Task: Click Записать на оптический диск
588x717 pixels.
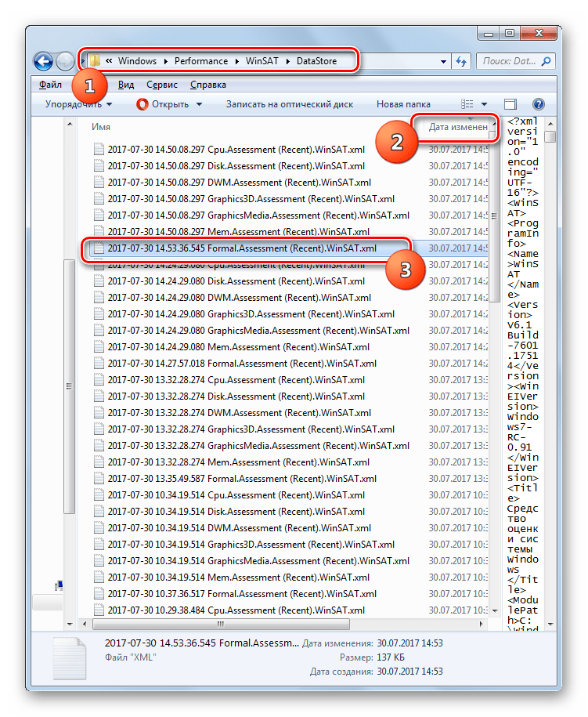Action: 290,104
